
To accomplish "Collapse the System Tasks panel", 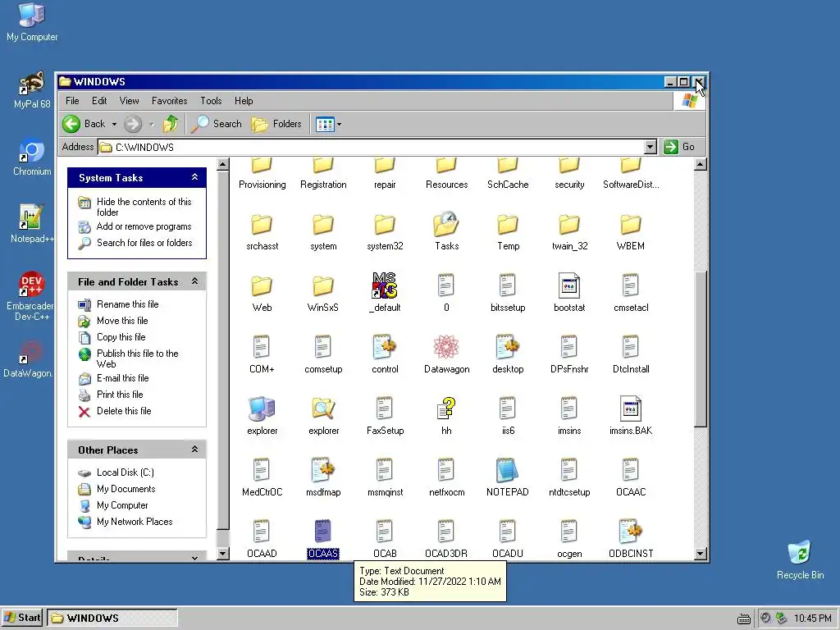I will pos(195,177).
